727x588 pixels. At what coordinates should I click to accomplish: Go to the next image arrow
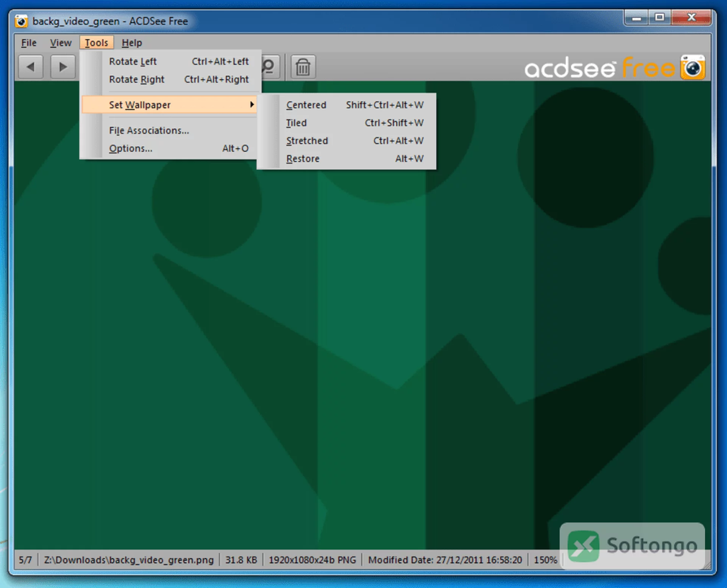pyautogui.click(x=63, y=67)
